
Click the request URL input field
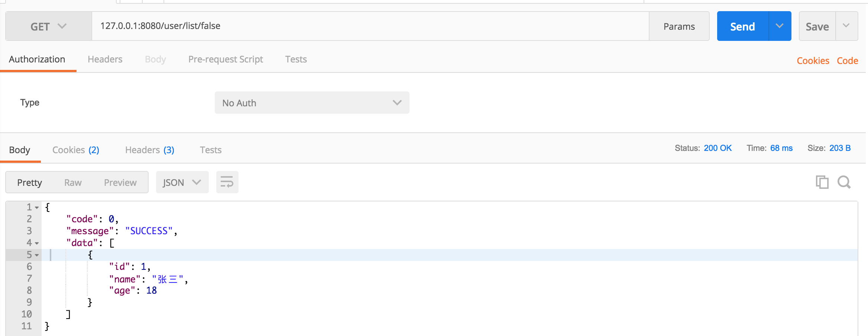(370, 26)
